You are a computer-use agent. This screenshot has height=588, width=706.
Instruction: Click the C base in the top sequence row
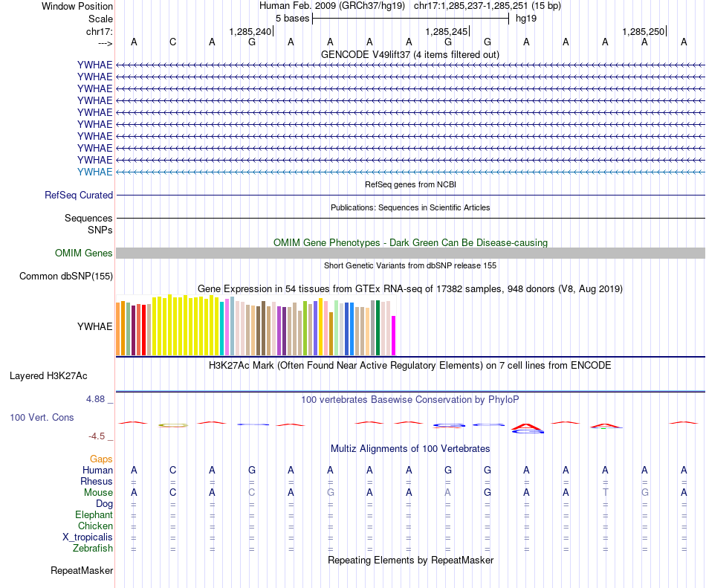[173, 42]
